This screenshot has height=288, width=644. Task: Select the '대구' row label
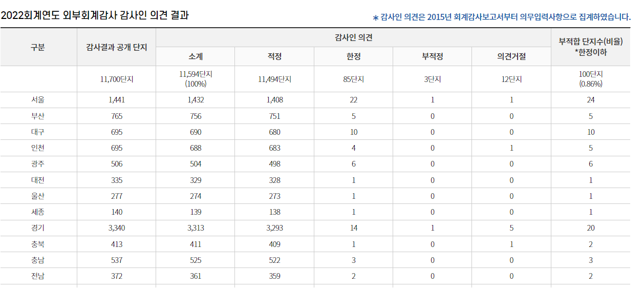[x=38, y=132]
